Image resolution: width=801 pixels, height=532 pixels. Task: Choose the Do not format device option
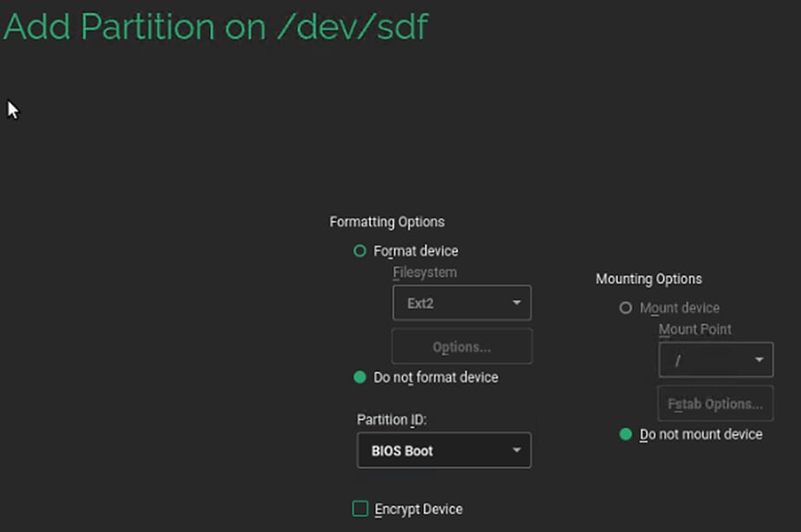point(361,378)
